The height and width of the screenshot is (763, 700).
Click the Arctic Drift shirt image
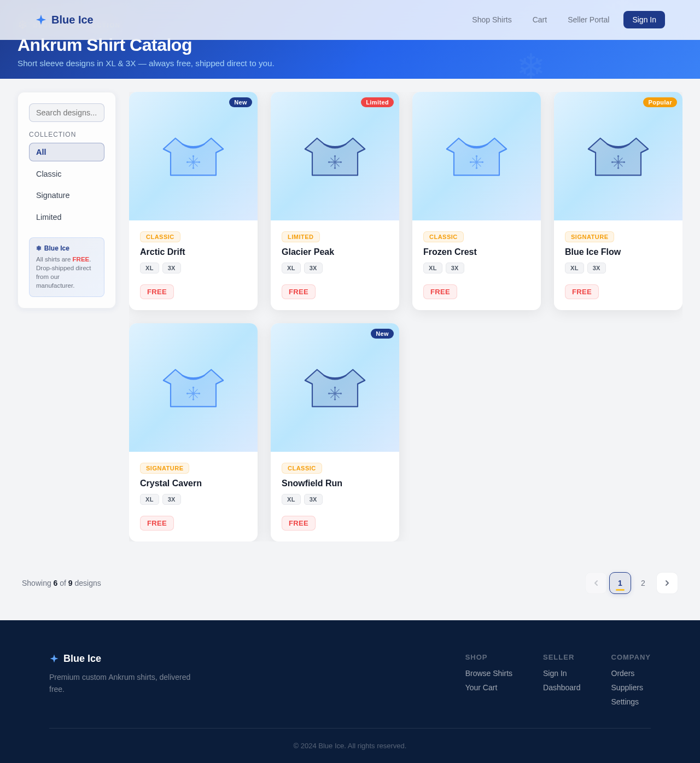[x=193, y=156]
